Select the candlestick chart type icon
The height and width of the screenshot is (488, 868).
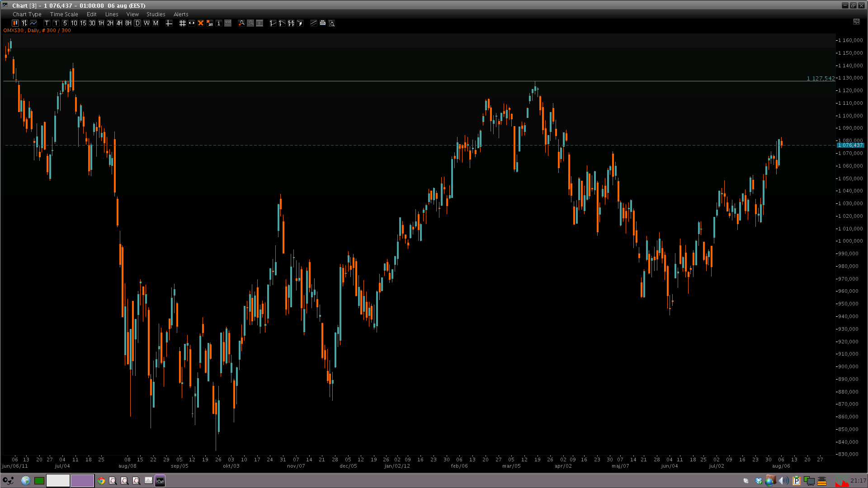point(15,23)
